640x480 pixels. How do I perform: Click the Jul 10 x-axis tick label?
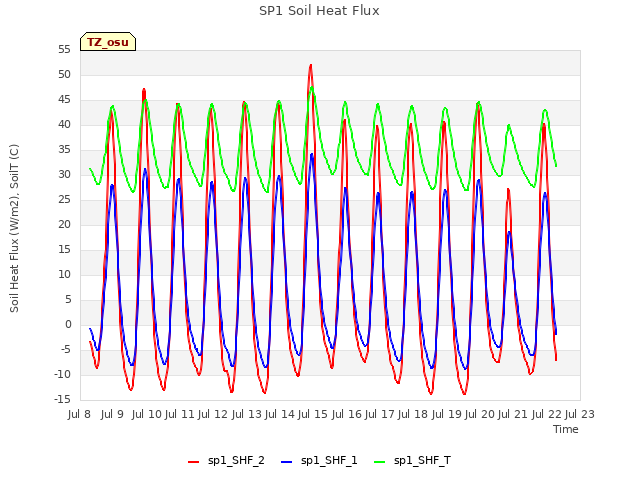coord(147,414)
